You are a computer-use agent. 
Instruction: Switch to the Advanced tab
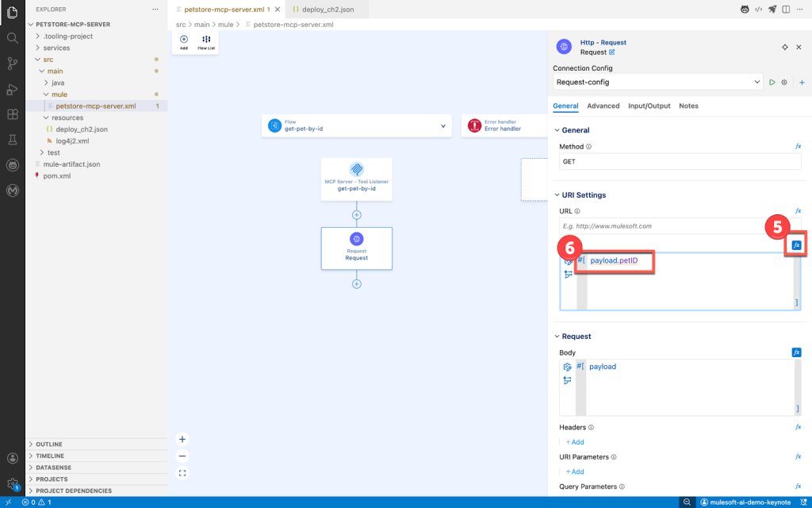click(603, 106)
